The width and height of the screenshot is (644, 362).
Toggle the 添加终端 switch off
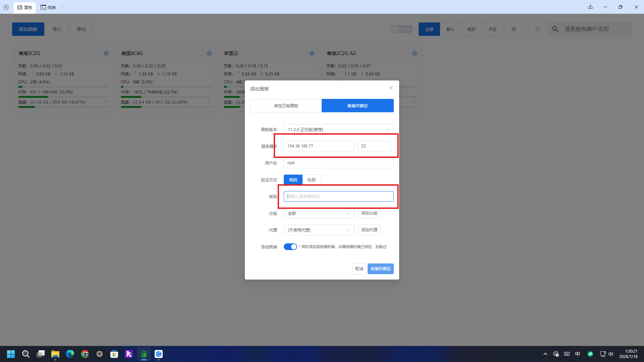coord(290,247)
